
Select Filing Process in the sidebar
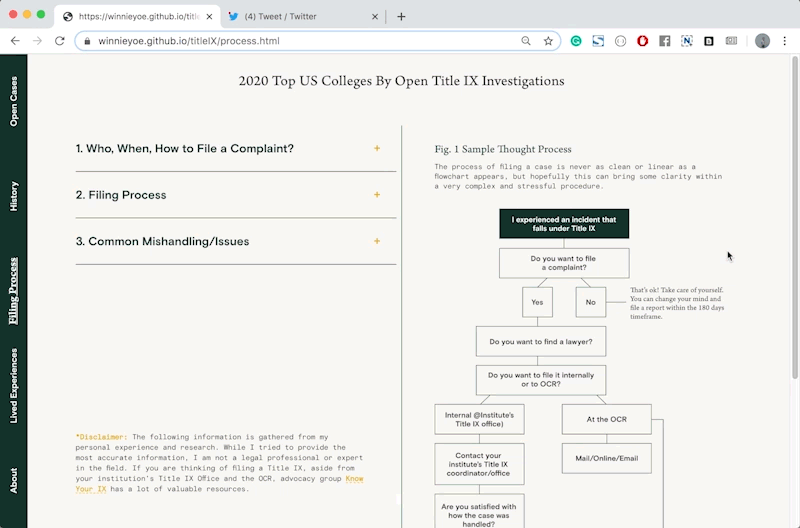click(x=14, y=291)
